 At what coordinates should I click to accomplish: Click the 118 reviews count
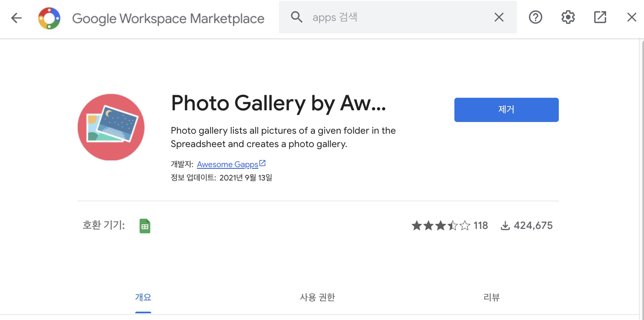(x=481, y=226)
